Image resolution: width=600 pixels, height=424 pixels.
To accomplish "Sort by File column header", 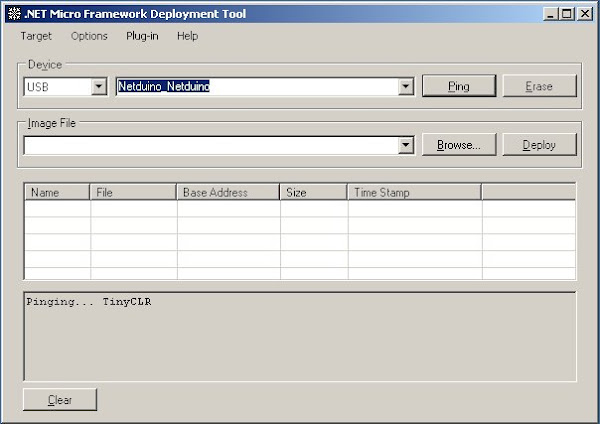I will coord(133,192).
